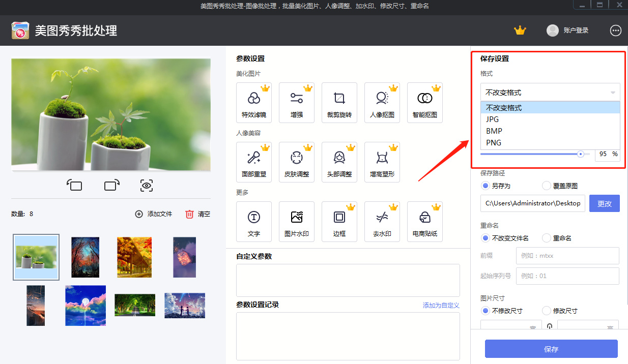Click the large preview image
Screen dimensions: 628x364
point(111,114)
